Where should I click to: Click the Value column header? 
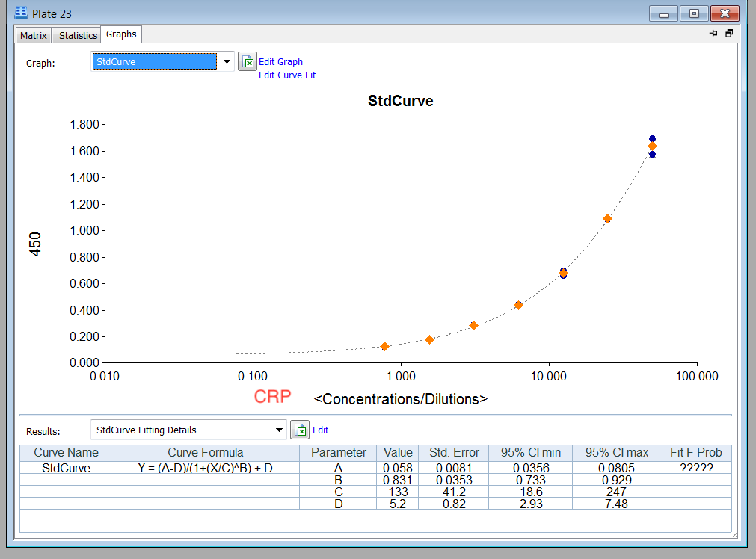[398, 452]
